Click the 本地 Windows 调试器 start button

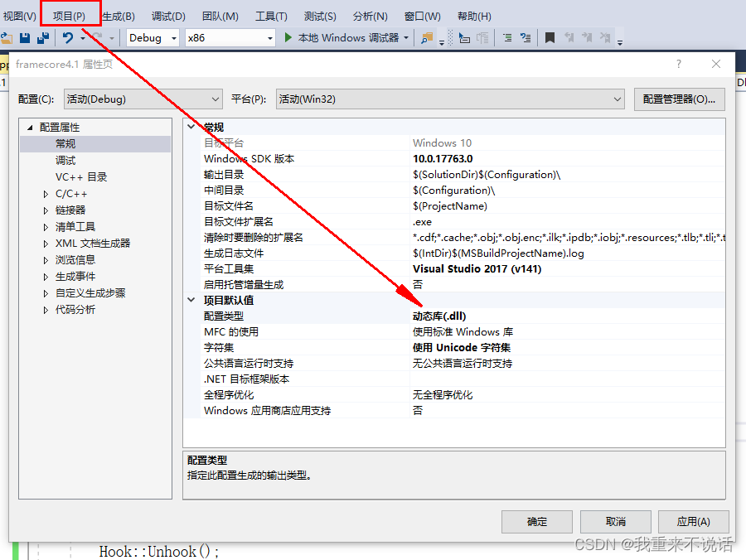342,37
